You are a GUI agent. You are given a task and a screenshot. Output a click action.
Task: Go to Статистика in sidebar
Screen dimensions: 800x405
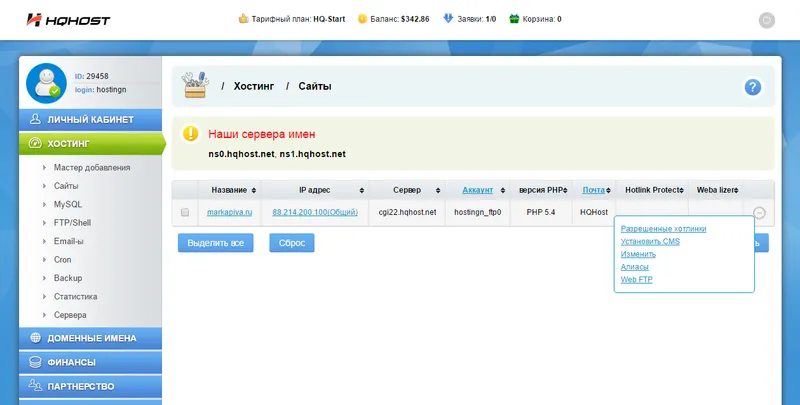coord(76,296)
